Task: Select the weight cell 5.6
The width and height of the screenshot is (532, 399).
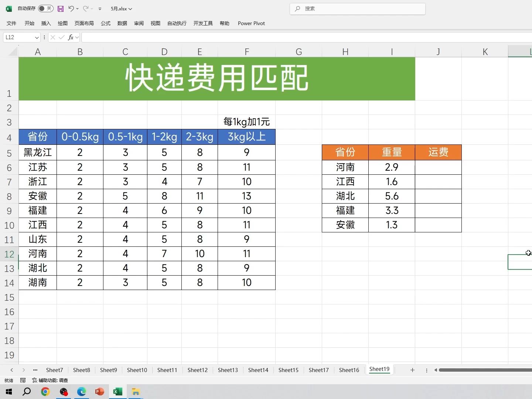Action: [392, 196]
